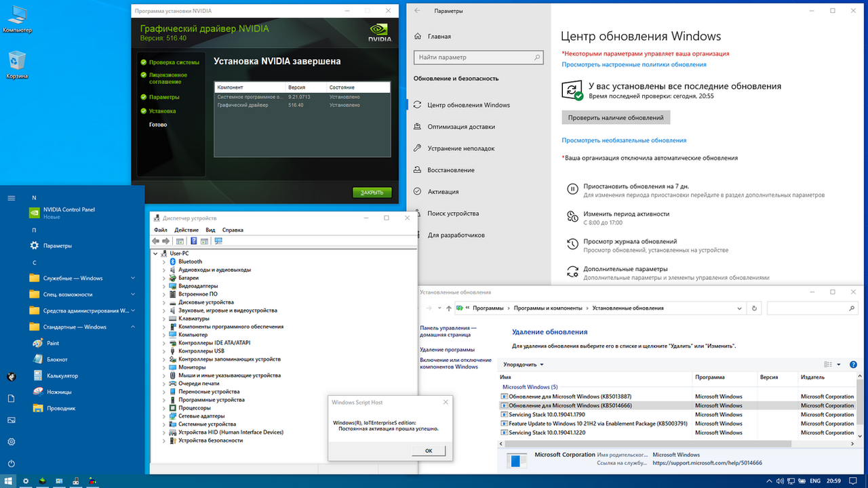The height and width of the screenshot is (488, 868).
Task: Expand the Процессоры device category
Action: (x=164, y=408)
